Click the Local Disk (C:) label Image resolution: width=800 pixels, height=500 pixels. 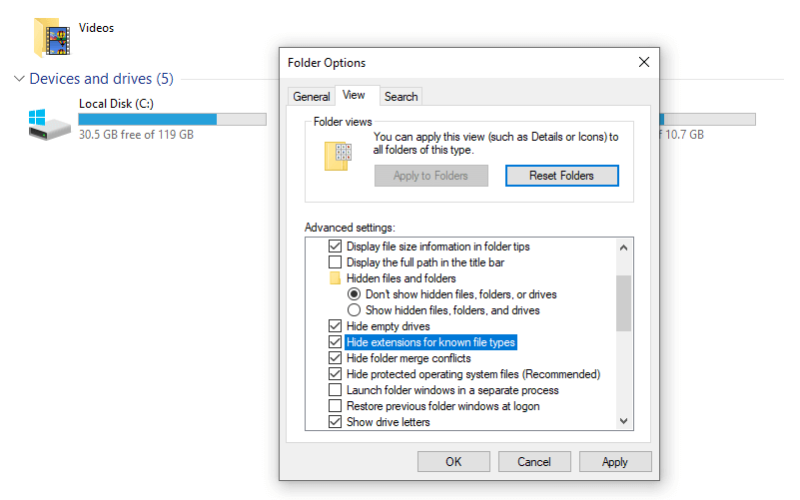116,104
